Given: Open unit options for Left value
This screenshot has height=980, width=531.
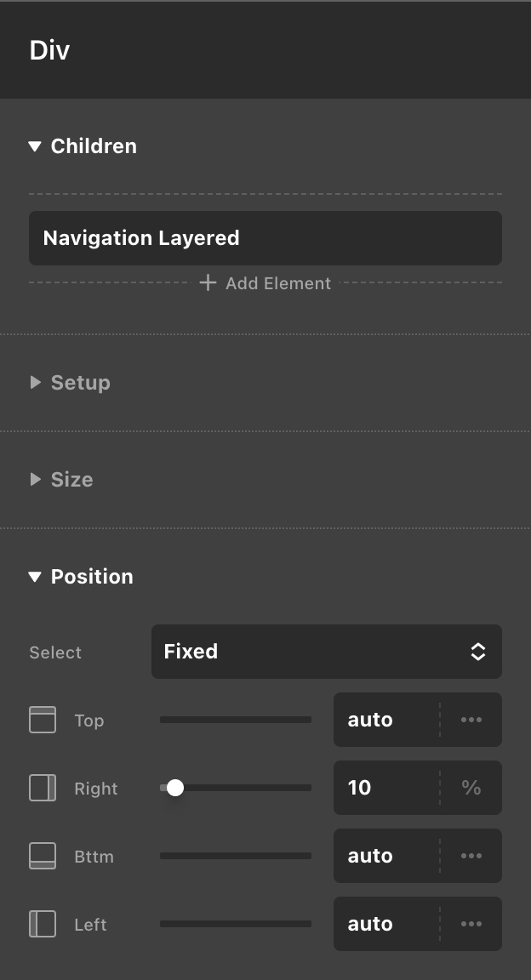Looking at the screenshot, I should [471, 924].
